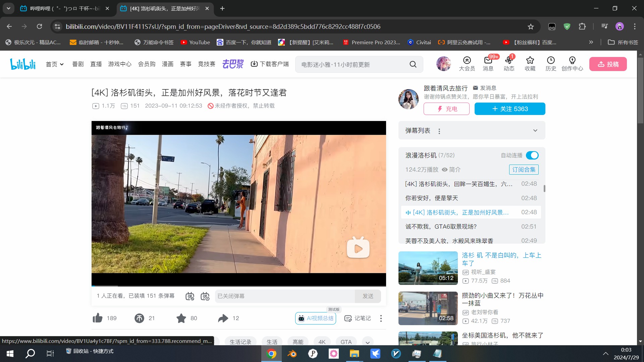The height and width of the screenshot is (362, 644).
Task: Open 漫画 in the nav bar
Action: 167,64
